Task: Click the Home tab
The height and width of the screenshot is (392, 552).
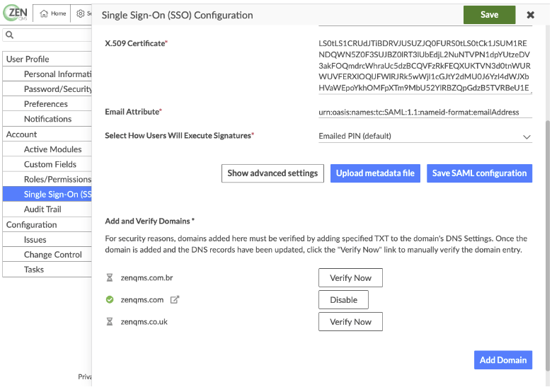Action: (52, 13)
